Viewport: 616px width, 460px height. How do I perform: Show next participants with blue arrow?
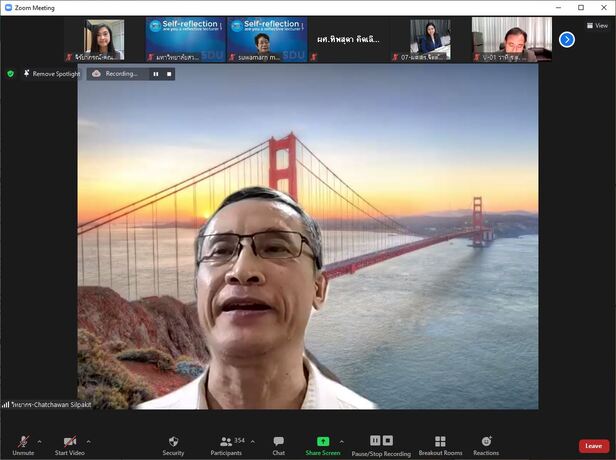567,40
